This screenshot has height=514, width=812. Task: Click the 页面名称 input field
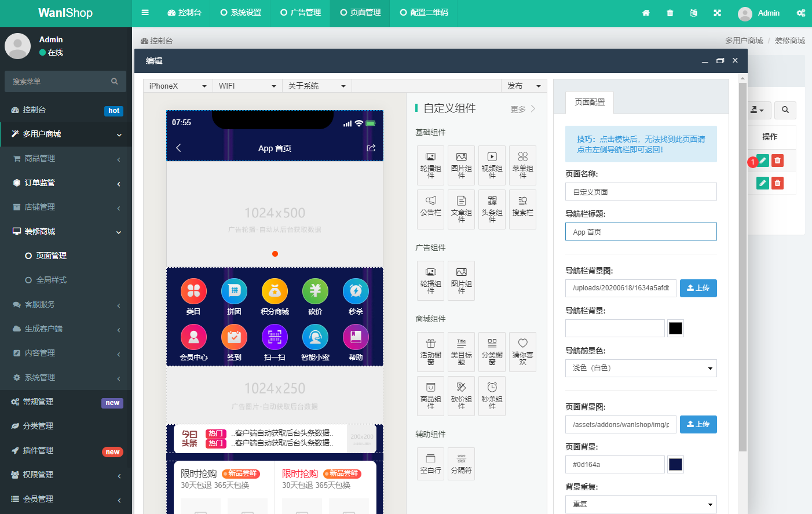(x=641, y=192)
